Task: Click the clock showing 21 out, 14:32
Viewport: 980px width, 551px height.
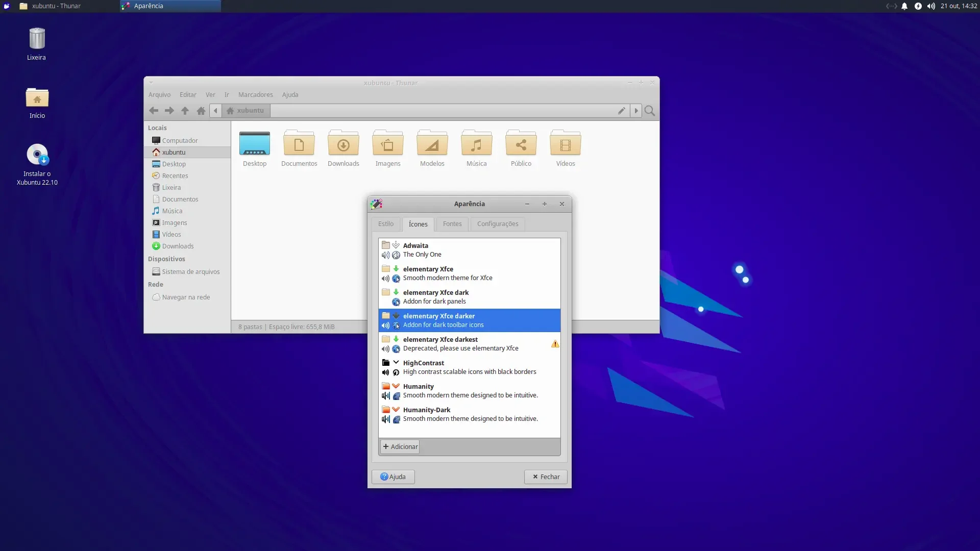Action: point(959,6)
